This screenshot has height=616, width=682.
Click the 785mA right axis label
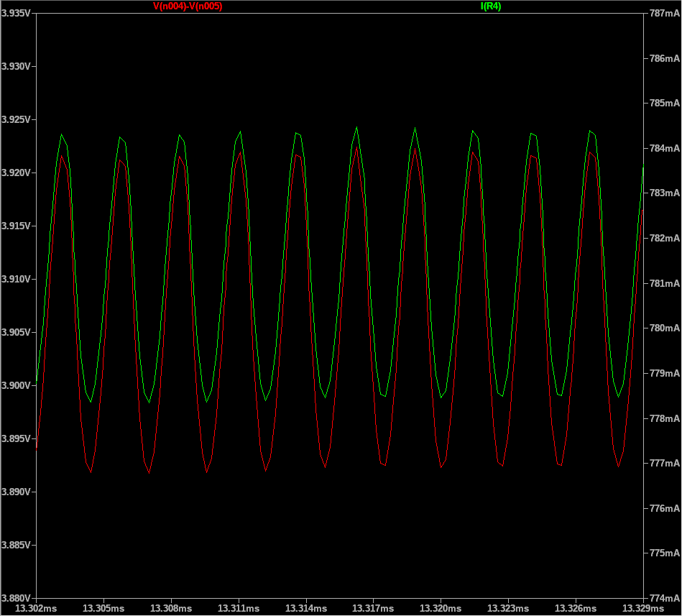[664, 104]
